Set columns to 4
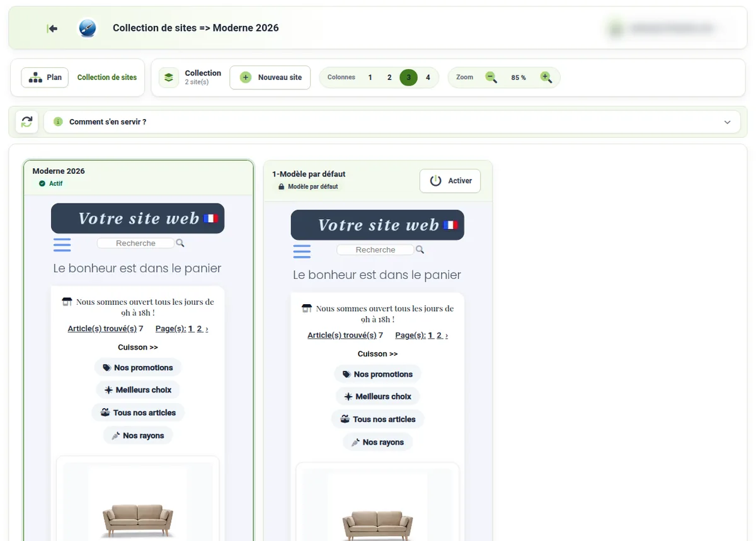756x541 pixels. tap(428, 77)
